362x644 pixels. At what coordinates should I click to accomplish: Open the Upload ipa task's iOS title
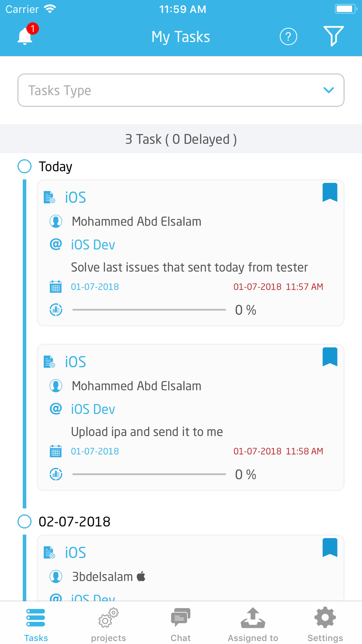tap(75, 362)
